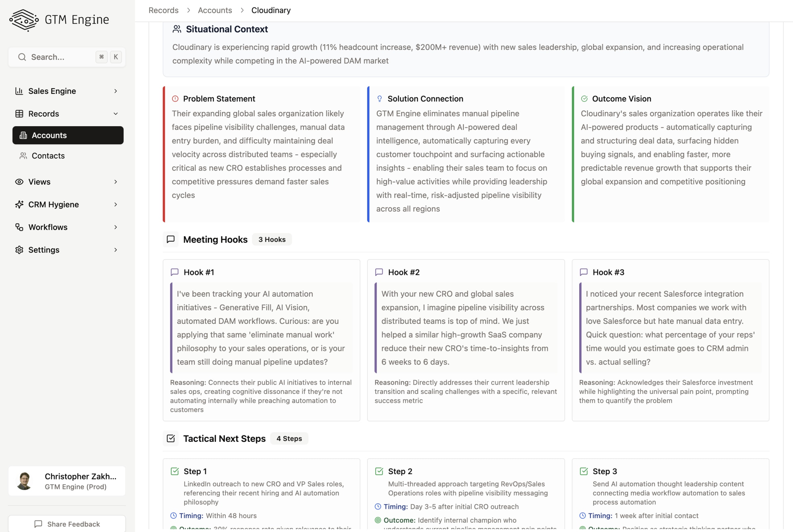Viewport: 793px width, 532px height.
Task: Toggle the Step 1 checkbox
Action: click(x=175, y=471)
